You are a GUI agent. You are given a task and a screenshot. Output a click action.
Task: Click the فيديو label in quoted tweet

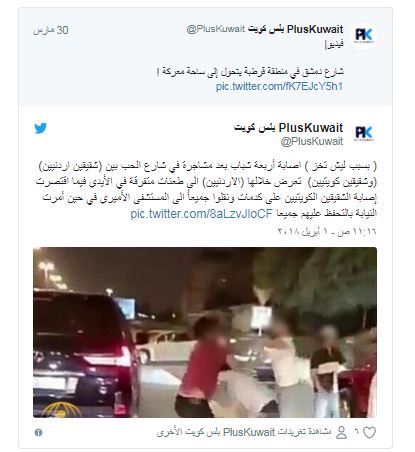pos(334,44)
